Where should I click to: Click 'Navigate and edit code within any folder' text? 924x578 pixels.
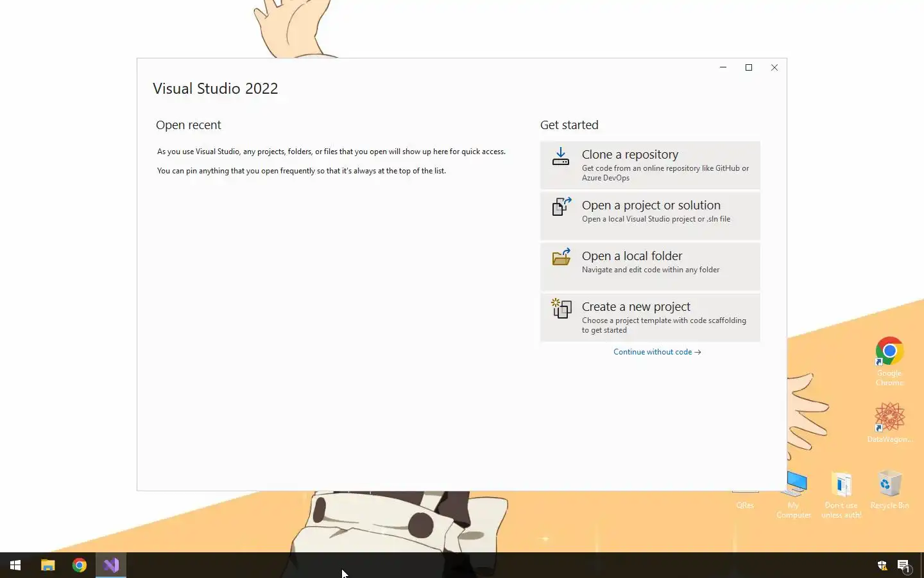[650, 270]
